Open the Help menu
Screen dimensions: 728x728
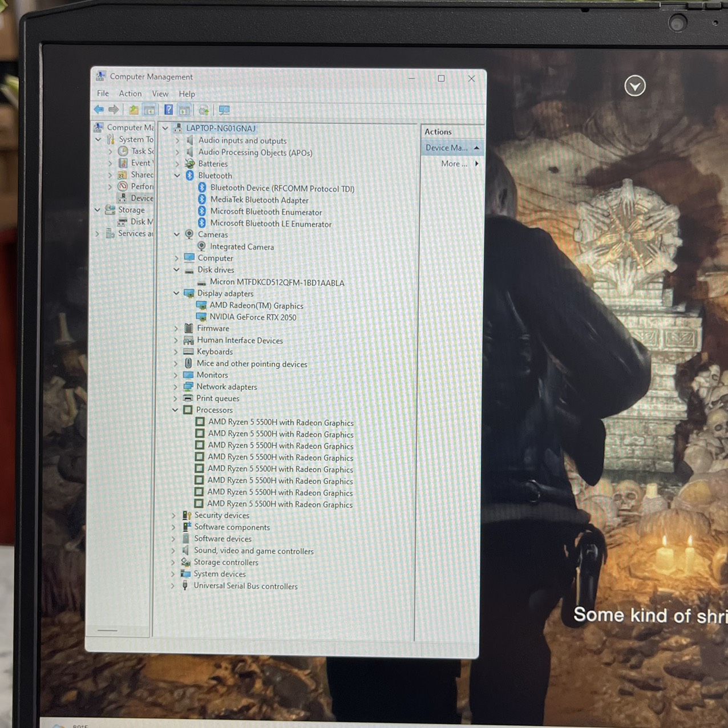187,94
